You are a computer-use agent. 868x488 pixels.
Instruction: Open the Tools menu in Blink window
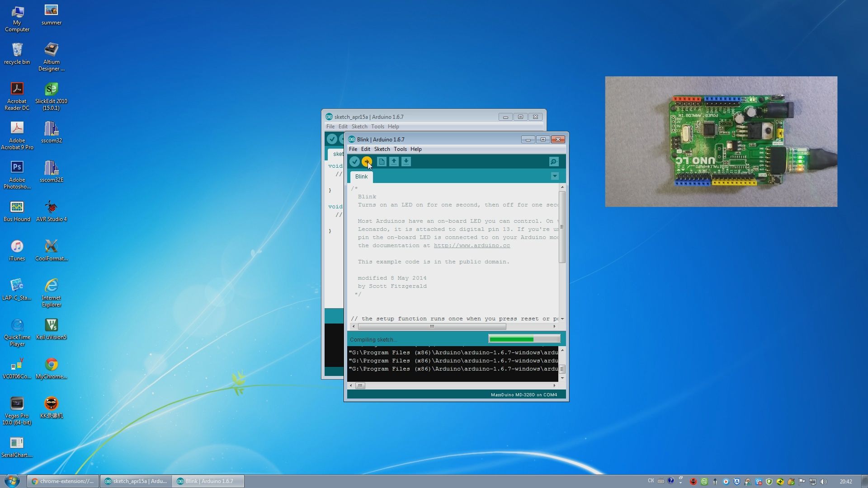pos(400,149)
